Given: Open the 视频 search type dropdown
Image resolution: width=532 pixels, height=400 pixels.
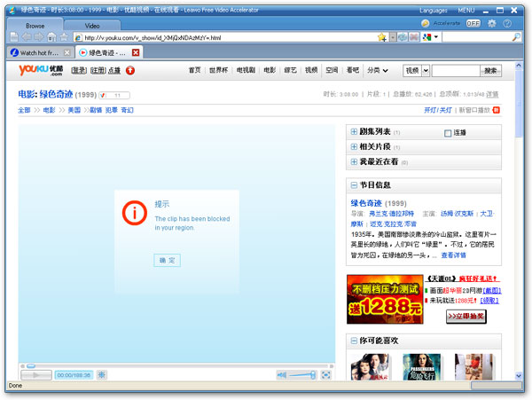Looking at the screenshot, I should click(426, 71).
